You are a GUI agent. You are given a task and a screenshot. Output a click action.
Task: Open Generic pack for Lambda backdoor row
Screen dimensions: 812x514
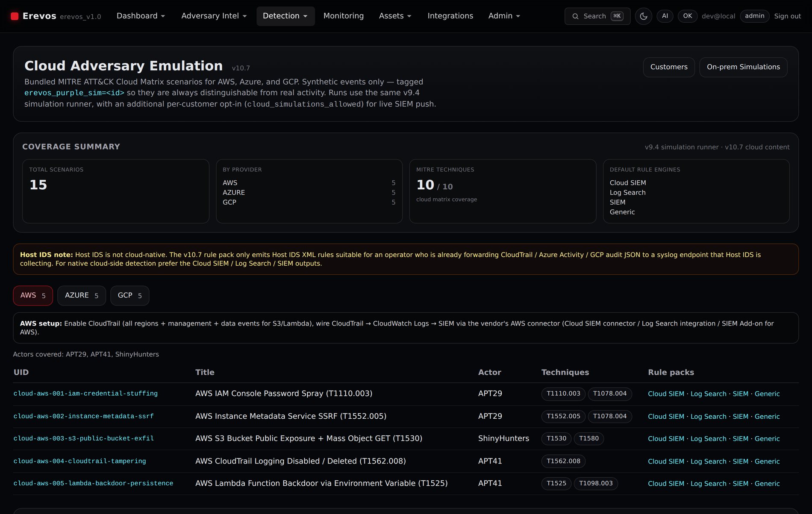(767, 484)
